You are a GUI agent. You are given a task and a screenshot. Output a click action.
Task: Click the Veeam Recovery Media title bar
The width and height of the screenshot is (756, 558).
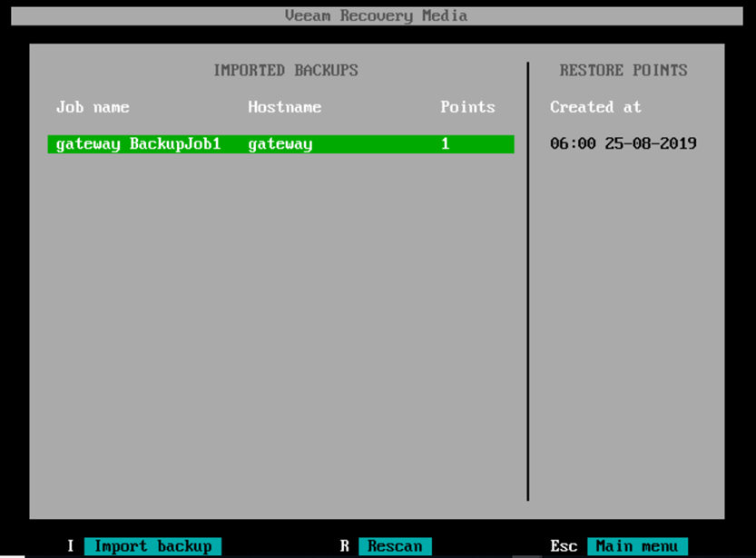click(377, 15)
